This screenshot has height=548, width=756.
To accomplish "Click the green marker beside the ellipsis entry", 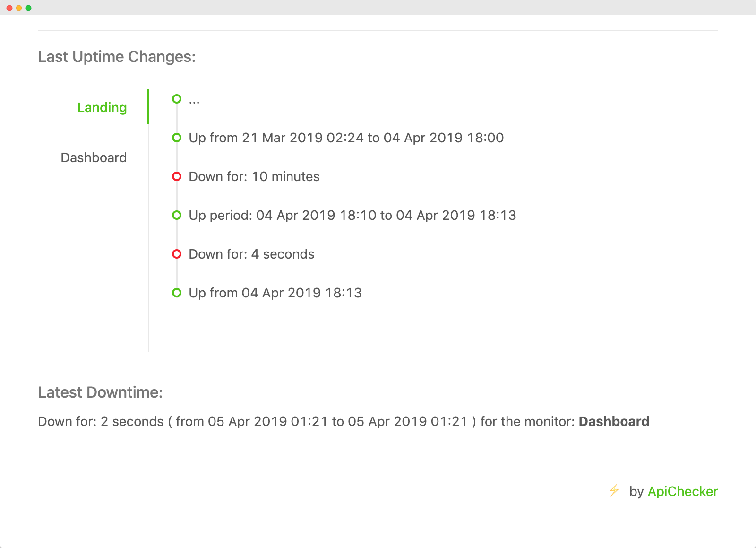I will (177, 99).
